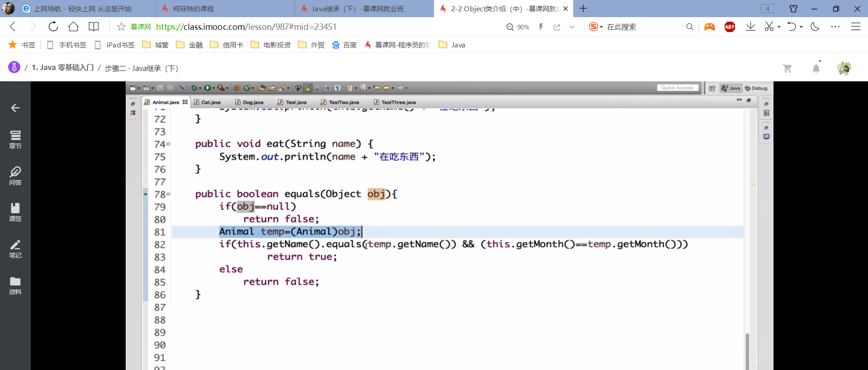Open the game controller extension

709,27
